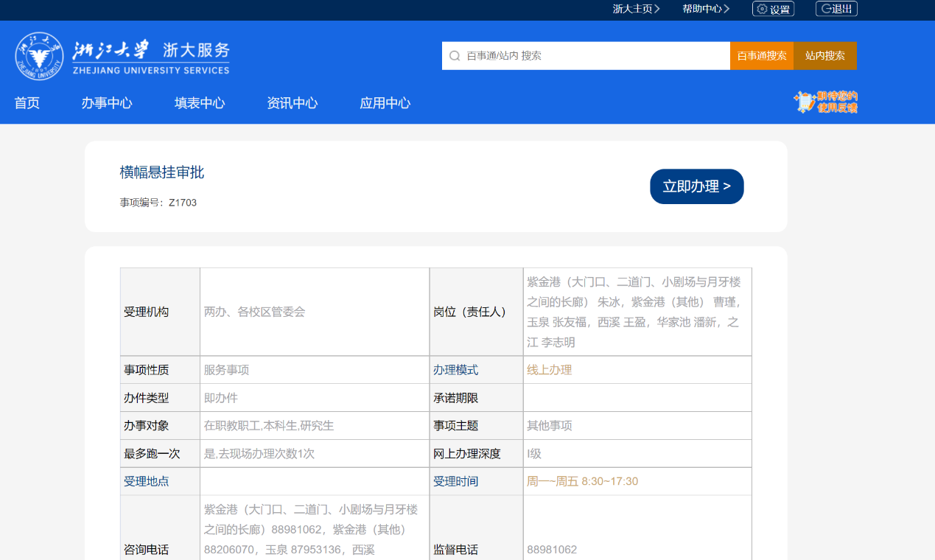Click the 线上办理 value
The image size is (935, 560).
coord(549,370)
